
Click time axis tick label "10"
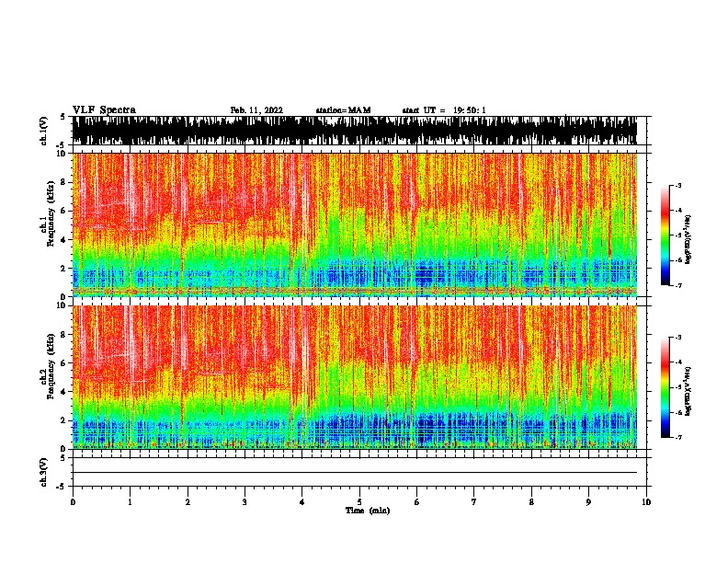pos(646,502)
